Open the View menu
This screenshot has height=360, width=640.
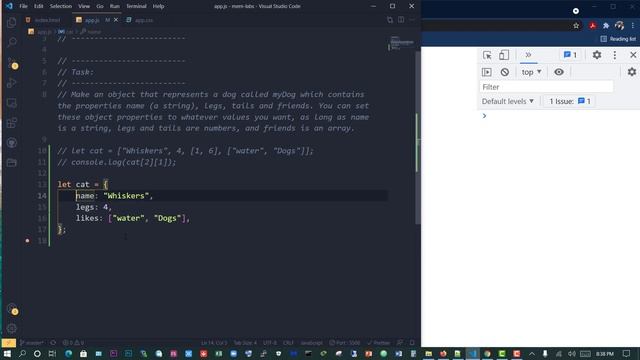coord(84,6)
